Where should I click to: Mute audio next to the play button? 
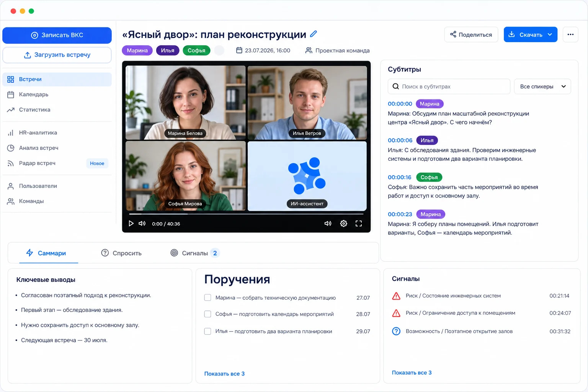coord(142,224)
